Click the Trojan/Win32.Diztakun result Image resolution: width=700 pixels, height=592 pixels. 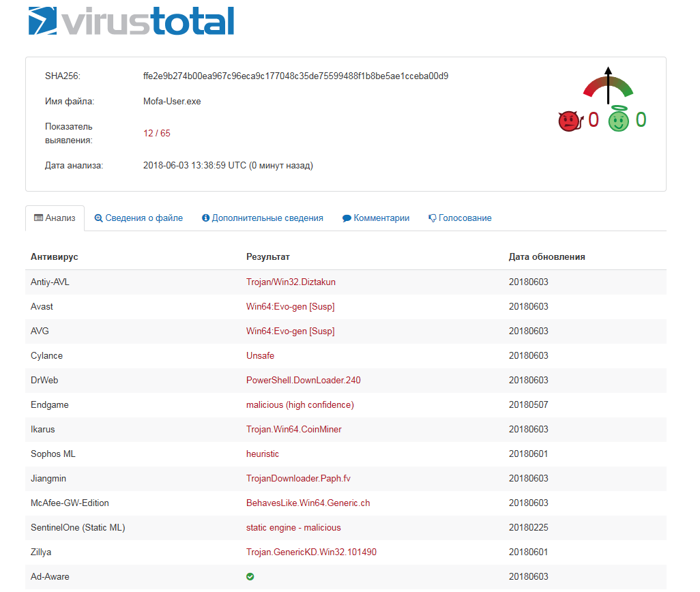(x=291, y=282)
